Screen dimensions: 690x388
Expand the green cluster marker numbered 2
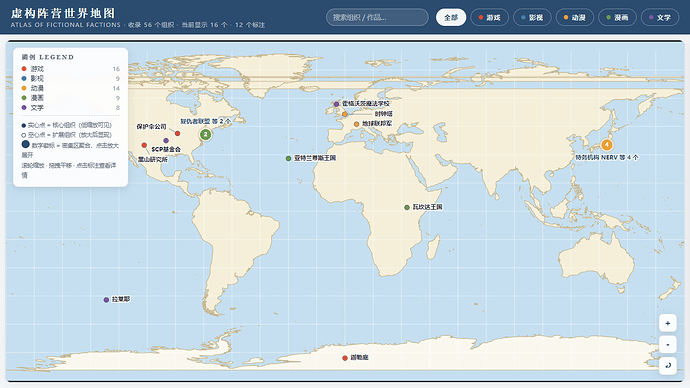click(205, 134)
